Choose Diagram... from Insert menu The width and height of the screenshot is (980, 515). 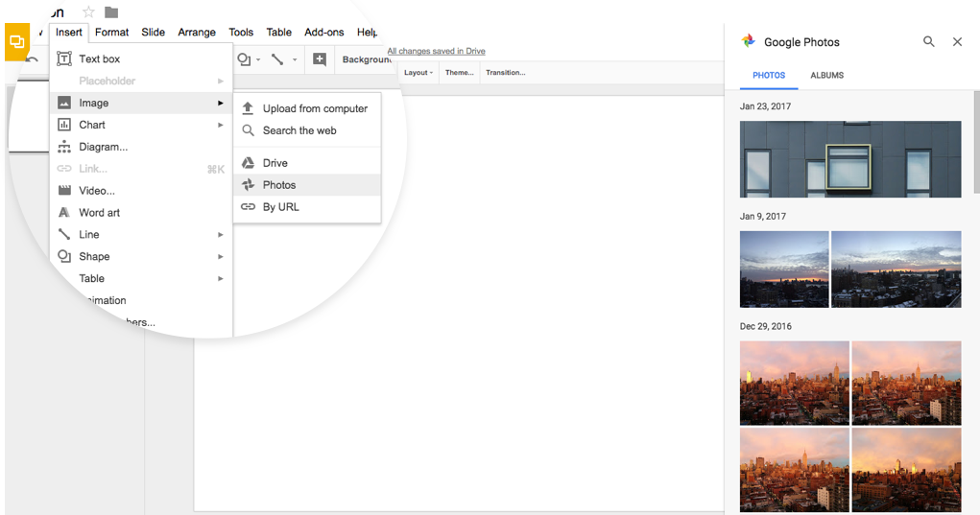point(141,147)
